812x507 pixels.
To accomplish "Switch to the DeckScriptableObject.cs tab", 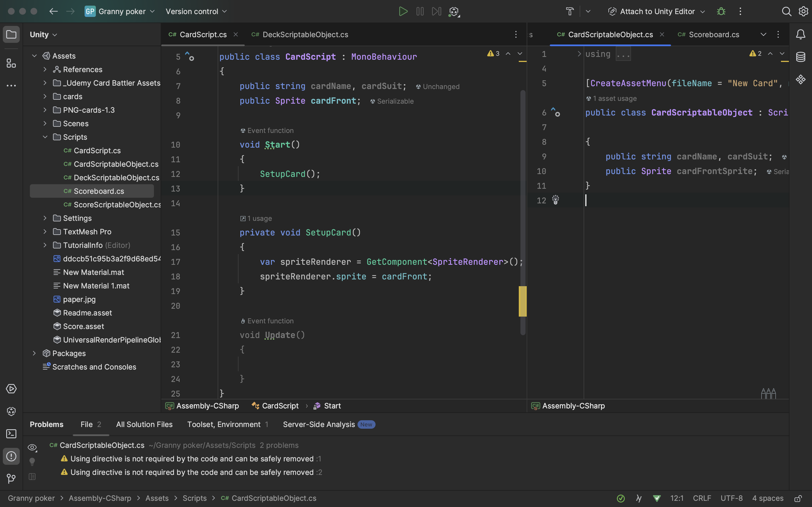I will coord(305,35).
